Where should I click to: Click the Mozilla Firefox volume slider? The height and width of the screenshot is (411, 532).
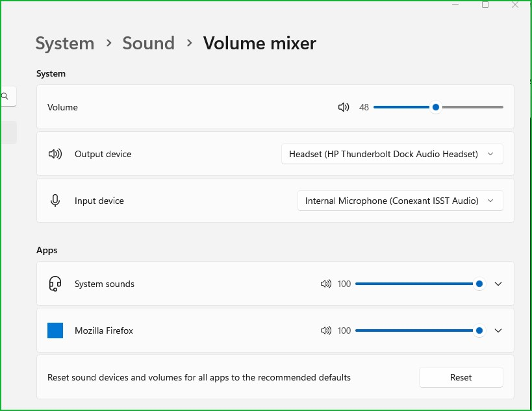pyautogui.click(x=416, y=330)
